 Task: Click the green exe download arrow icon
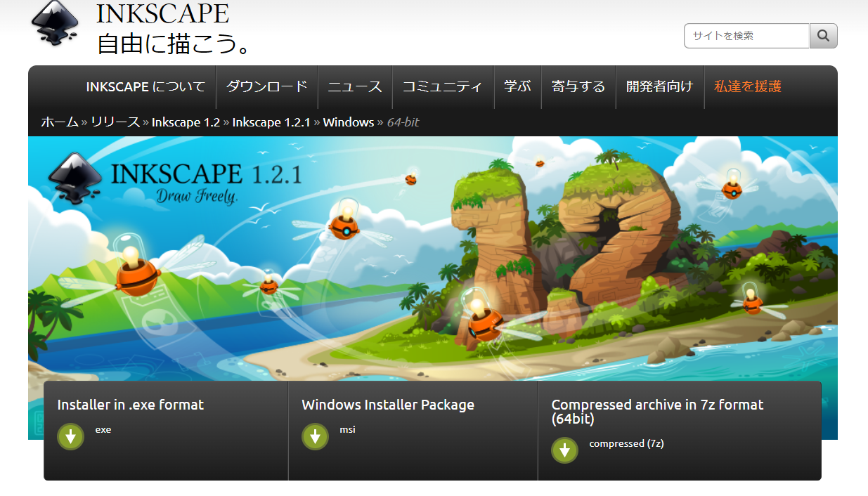(70, 436)
